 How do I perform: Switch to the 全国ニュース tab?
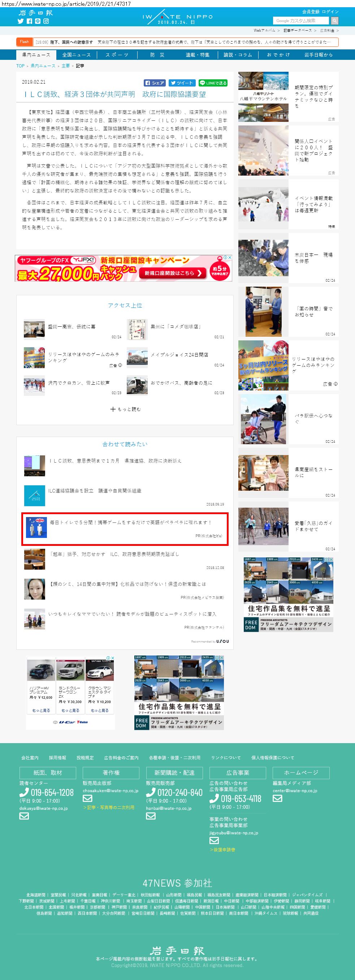[76, 55]
